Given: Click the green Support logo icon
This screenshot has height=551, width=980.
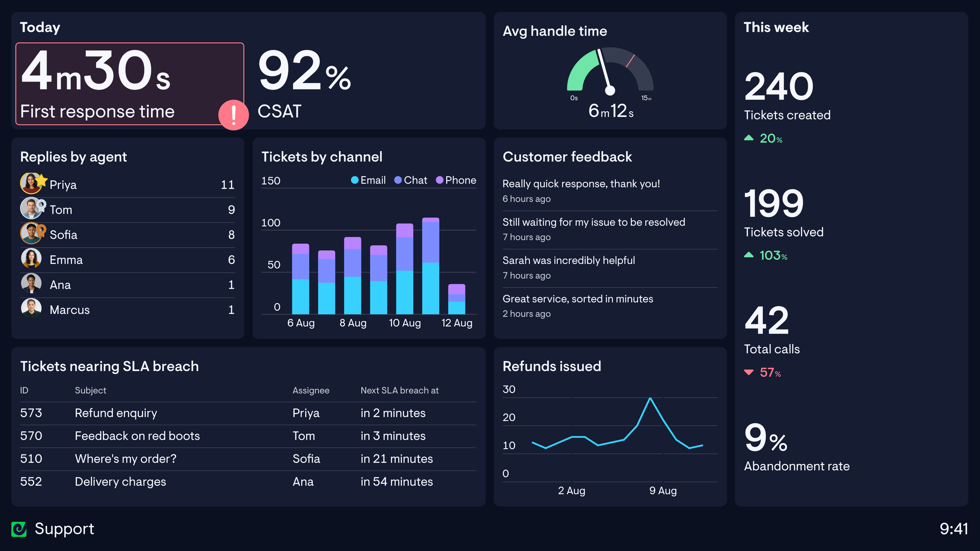Looking at the screenshot, I should pos(19,529).
